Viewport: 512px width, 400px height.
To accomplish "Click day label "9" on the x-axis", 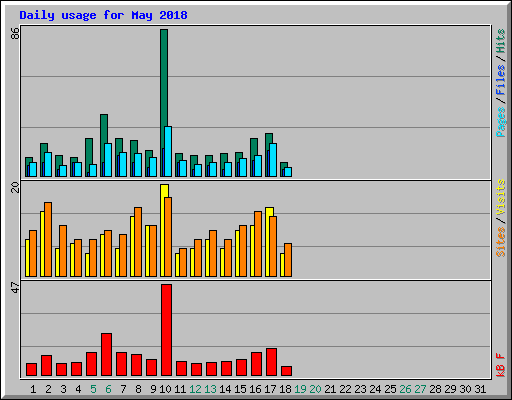I will click(153, 389).
